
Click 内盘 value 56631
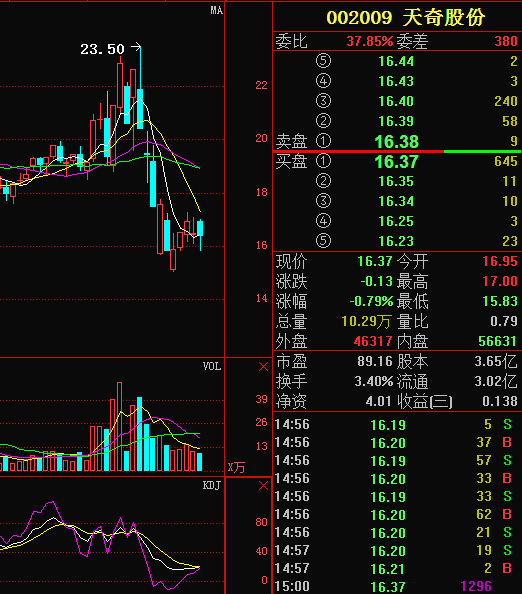(497, 341)
